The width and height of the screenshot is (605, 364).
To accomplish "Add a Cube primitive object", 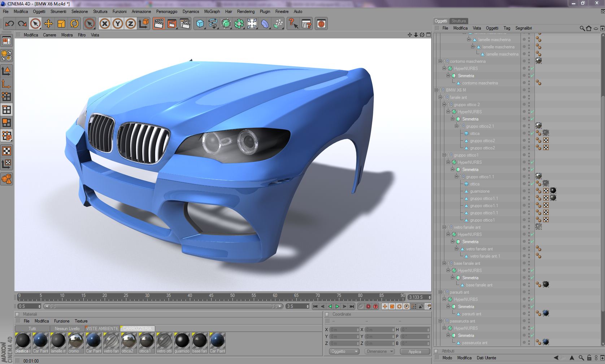I will coord(200,24).
